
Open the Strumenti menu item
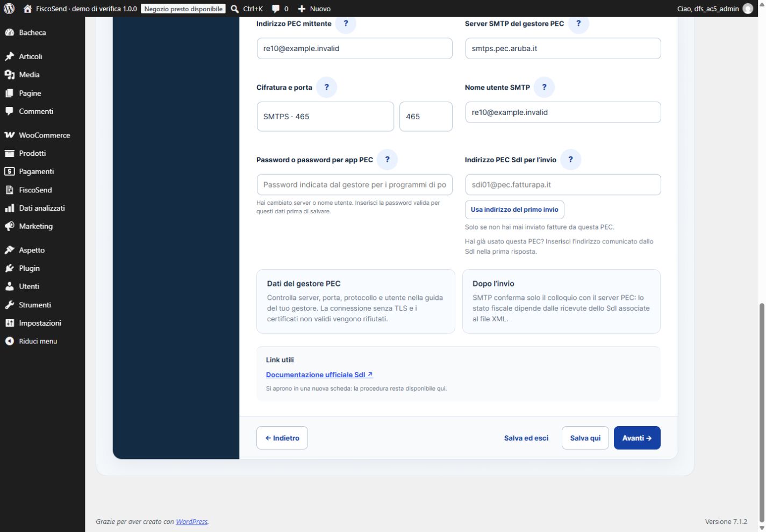click(x=42, y=305)
